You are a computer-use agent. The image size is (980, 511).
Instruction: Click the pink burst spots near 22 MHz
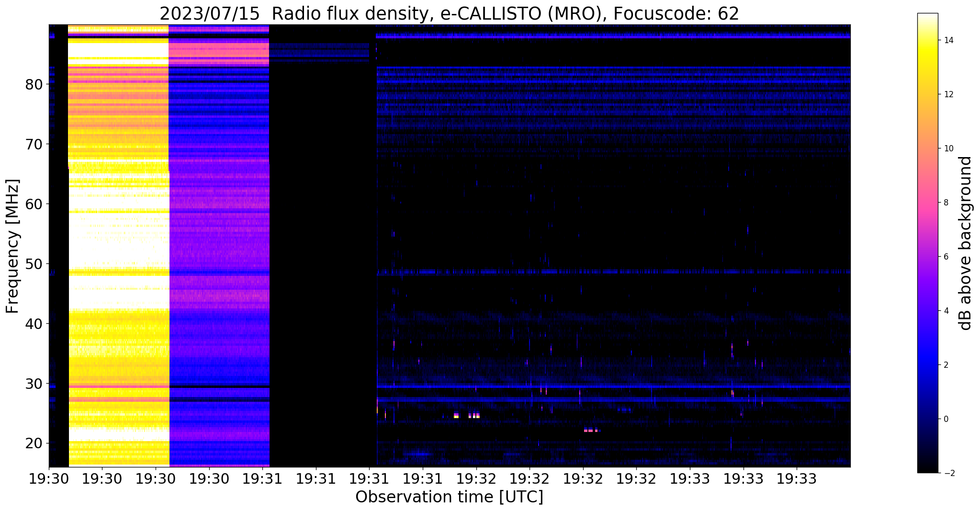coord(592,430)
